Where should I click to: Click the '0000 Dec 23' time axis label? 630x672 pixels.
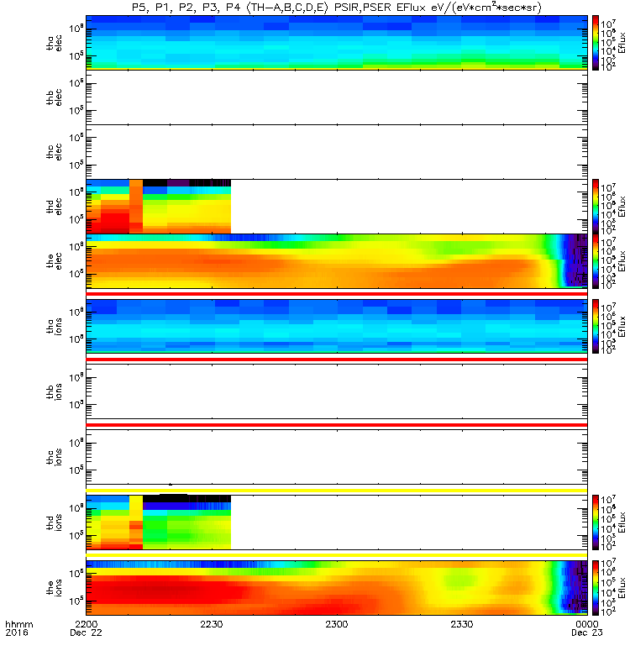(x=587, y=628)
